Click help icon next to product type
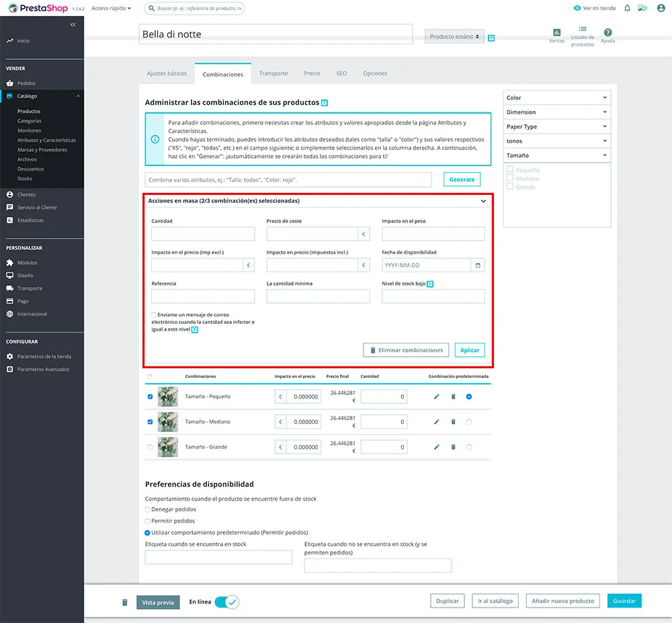This screenshot has height=623, width=672. (x=491, y=38)
